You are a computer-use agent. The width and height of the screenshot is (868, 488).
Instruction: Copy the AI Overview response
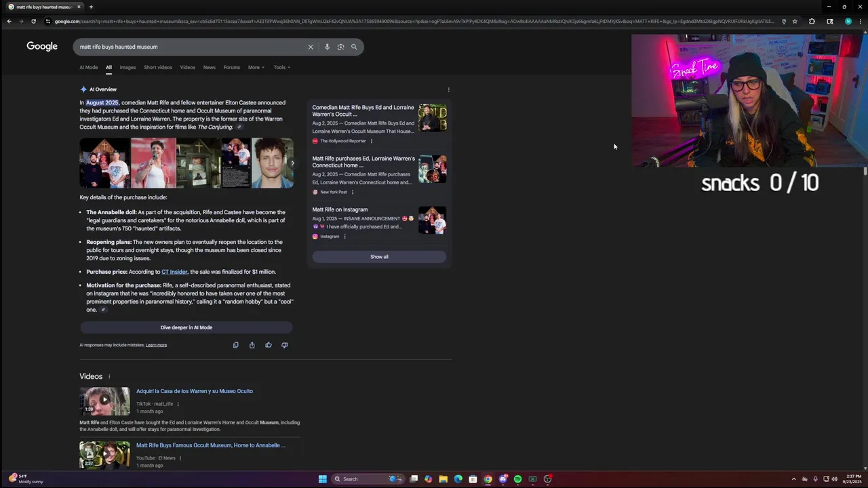(236, 345)
